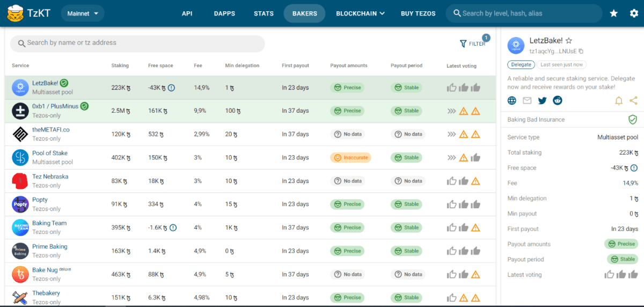The height and width of the screenshot is (307, 644).
Task: Click the green insurance shield beside LetzBake! in table
Action: click(64, 83)
